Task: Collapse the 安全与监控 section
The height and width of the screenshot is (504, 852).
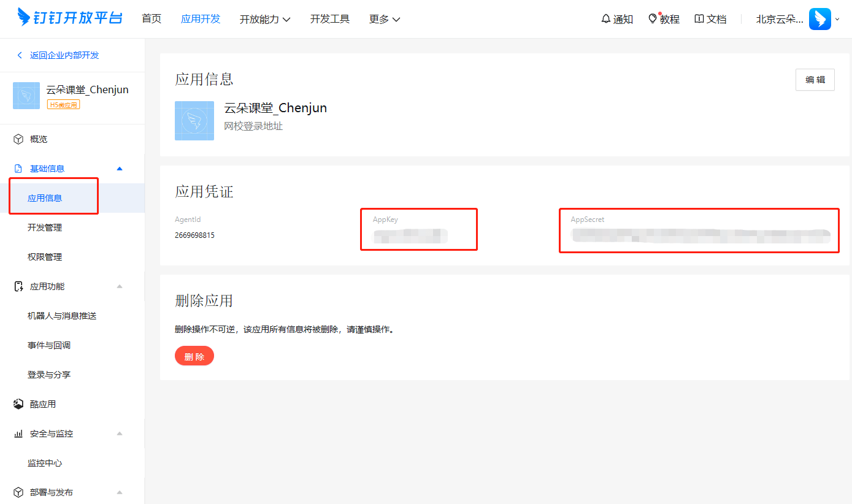Action: pos(120,433)
